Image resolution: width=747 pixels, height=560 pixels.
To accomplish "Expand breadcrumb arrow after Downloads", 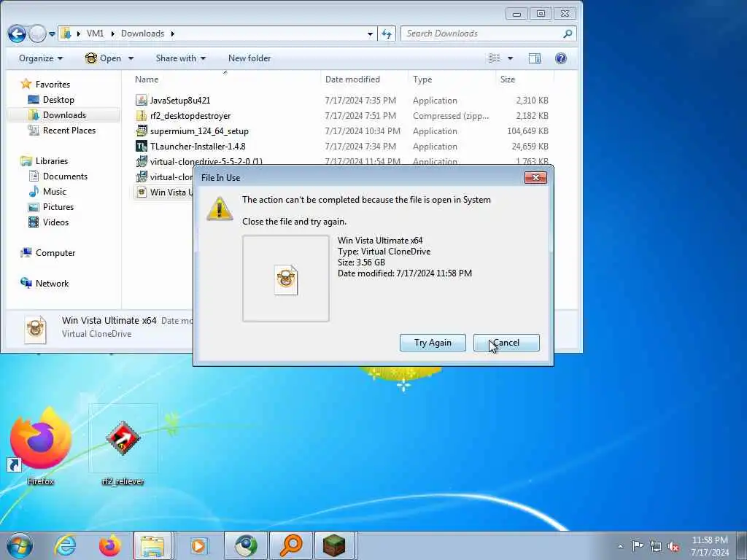I will pos(172,34).
